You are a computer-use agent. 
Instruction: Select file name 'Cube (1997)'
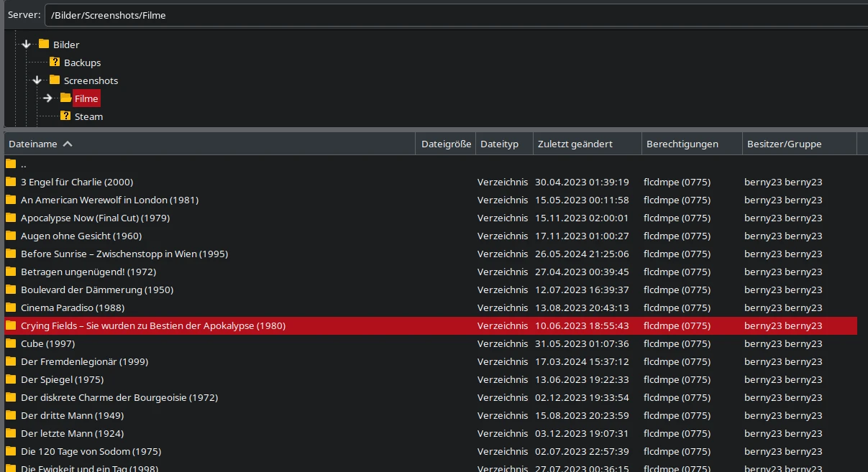click(48, 343)
